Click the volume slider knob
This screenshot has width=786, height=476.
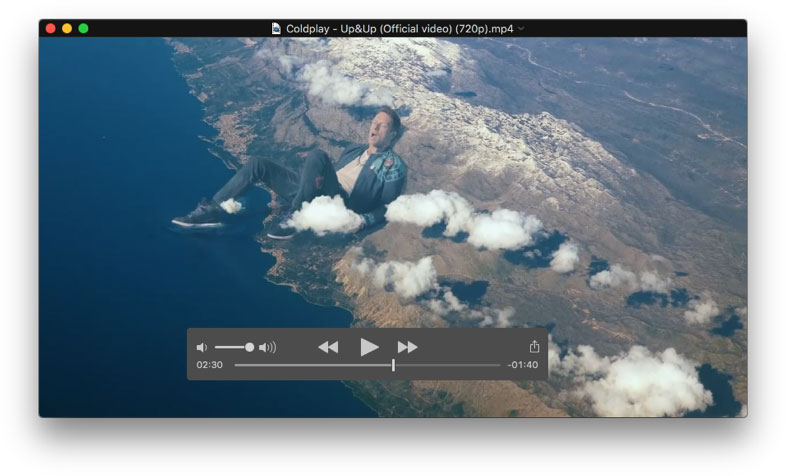(249, 347)
